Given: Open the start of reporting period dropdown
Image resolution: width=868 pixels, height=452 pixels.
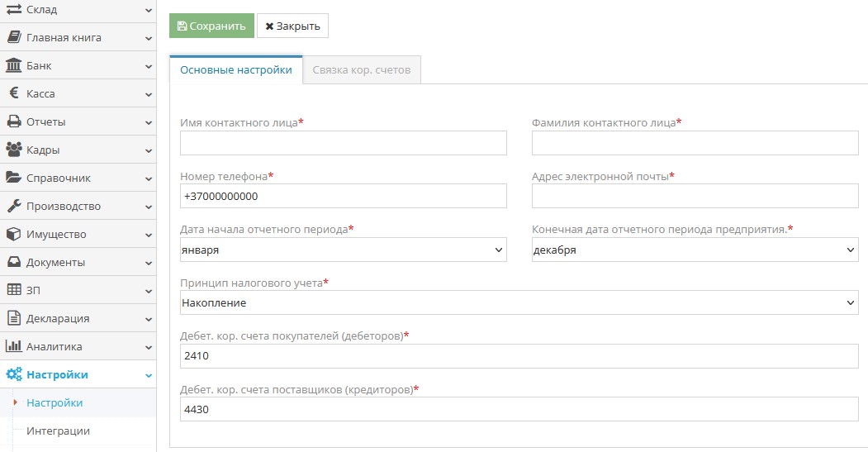Looking at the screenshot, I should click(343, 250).
